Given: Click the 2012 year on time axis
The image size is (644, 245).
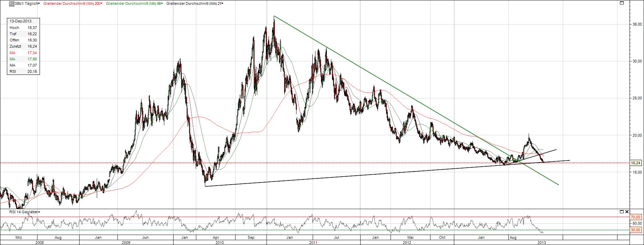Looking at the screenshot, I should [x=407, y=242].
